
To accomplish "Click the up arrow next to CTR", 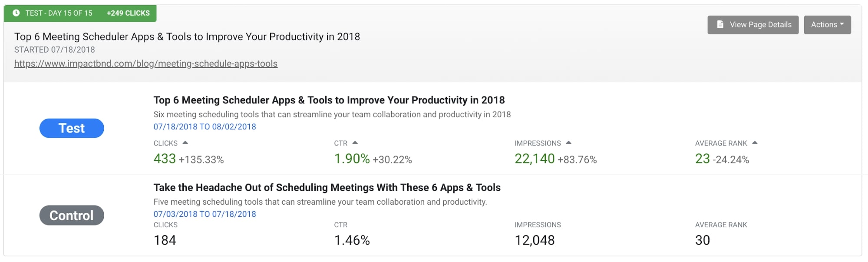I will pos(355,143).
